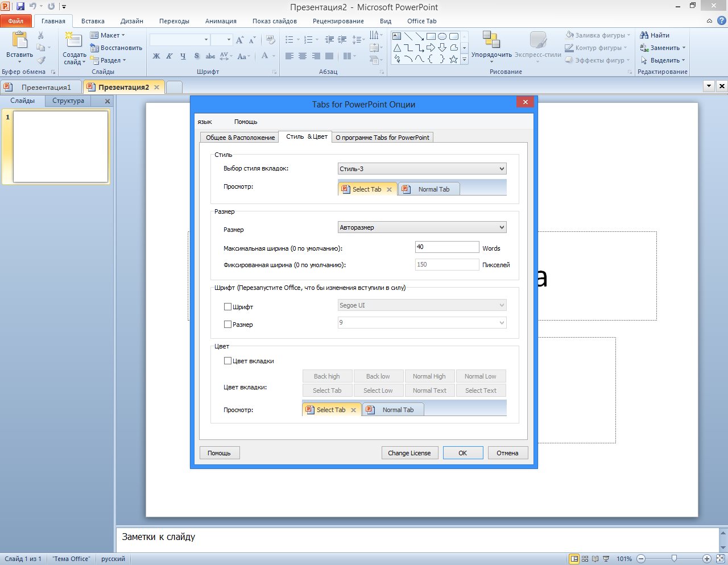This screenshot has width=728, height=565.
Task: Close the Презентация2 document tab with x
Action: click(156, 88)
